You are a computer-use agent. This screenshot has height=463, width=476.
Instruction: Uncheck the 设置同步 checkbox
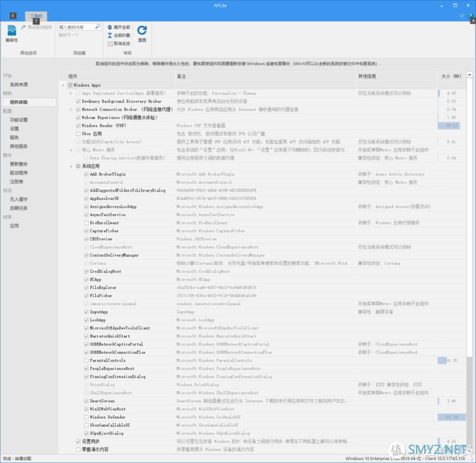(78, 441)
